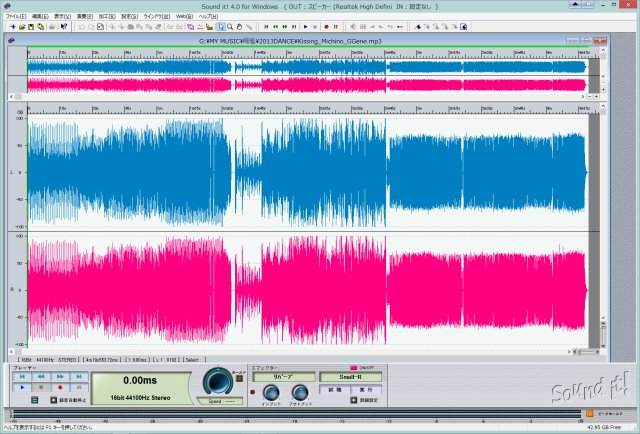Click the Save floppy disk icon
The image size is (640, 434).
(31, 27)
